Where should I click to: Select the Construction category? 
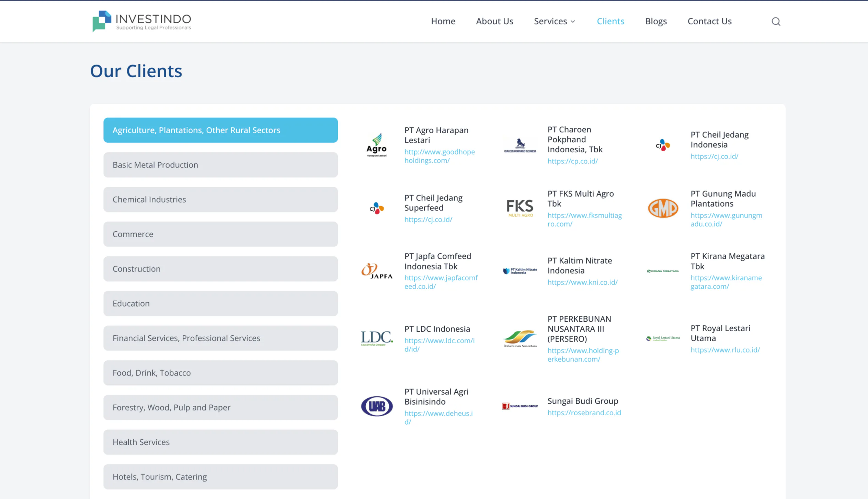pos(220,269)
